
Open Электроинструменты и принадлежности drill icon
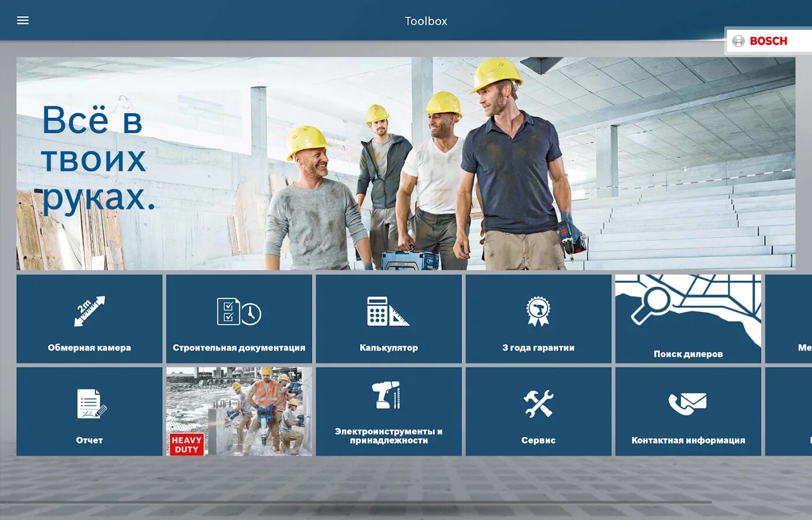(x=386, y=395)
